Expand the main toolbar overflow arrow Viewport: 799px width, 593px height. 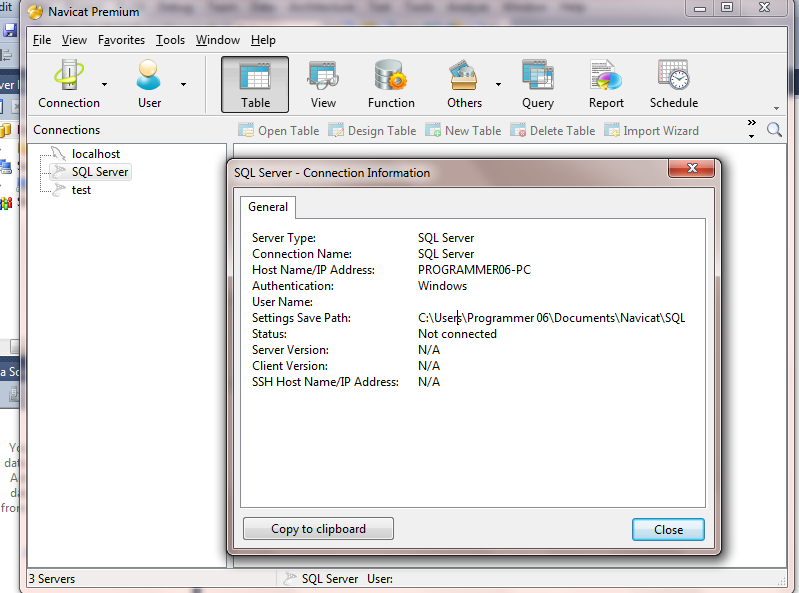[x=776, y=108]
